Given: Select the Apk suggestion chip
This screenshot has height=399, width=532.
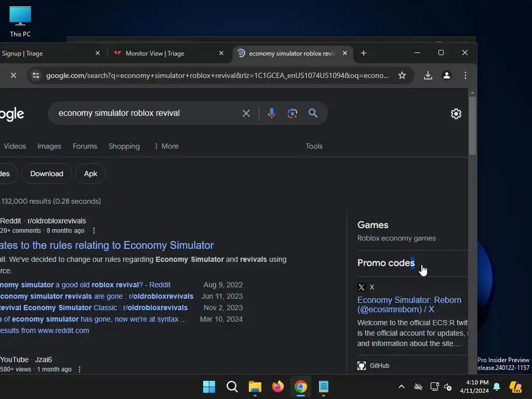Looking at the screenshot, I should tap(90, 174).
